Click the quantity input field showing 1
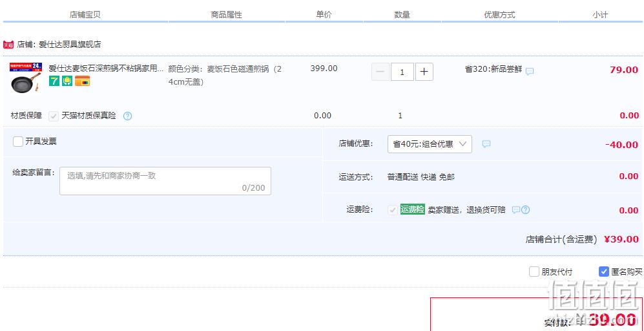The height and width of the screenshot is (331, 644). pos(402,72)
